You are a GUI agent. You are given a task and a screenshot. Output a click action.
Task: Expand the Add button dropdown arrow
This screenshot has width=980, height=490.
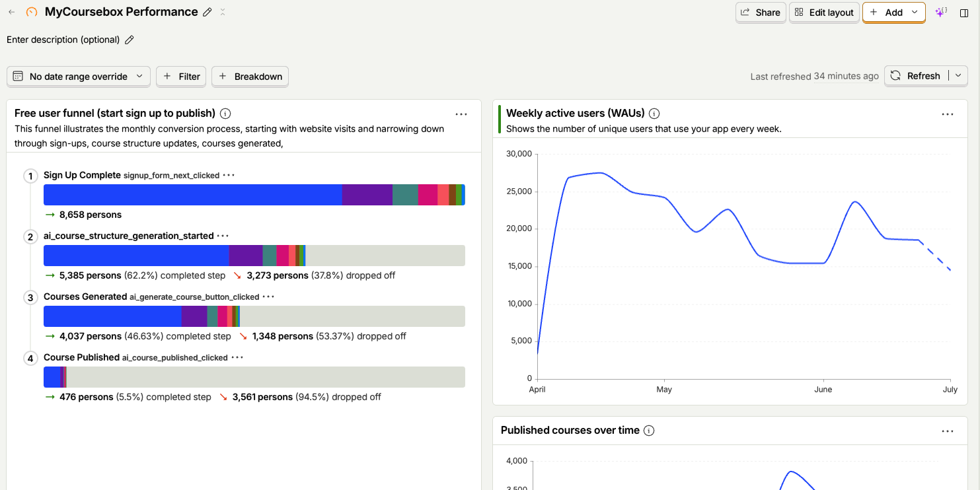tap(915, 12)
